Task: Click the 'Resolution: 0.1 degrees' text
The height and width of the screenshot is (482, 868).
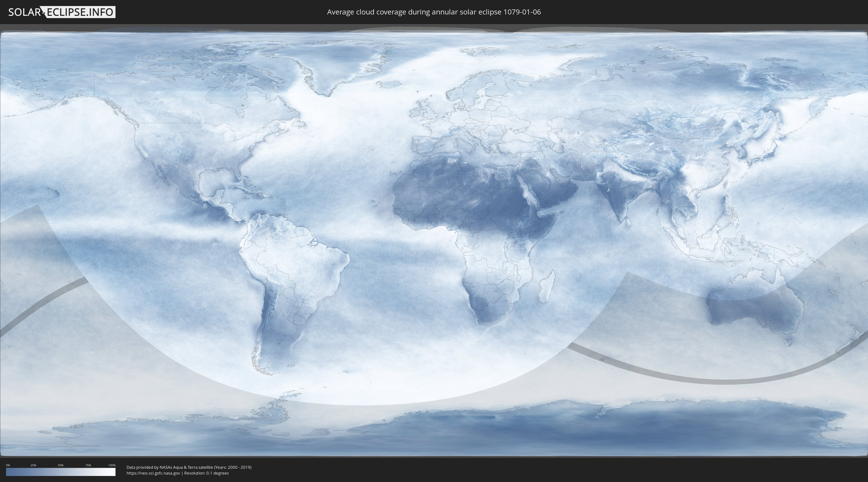Action: click(x=206, y=473)
